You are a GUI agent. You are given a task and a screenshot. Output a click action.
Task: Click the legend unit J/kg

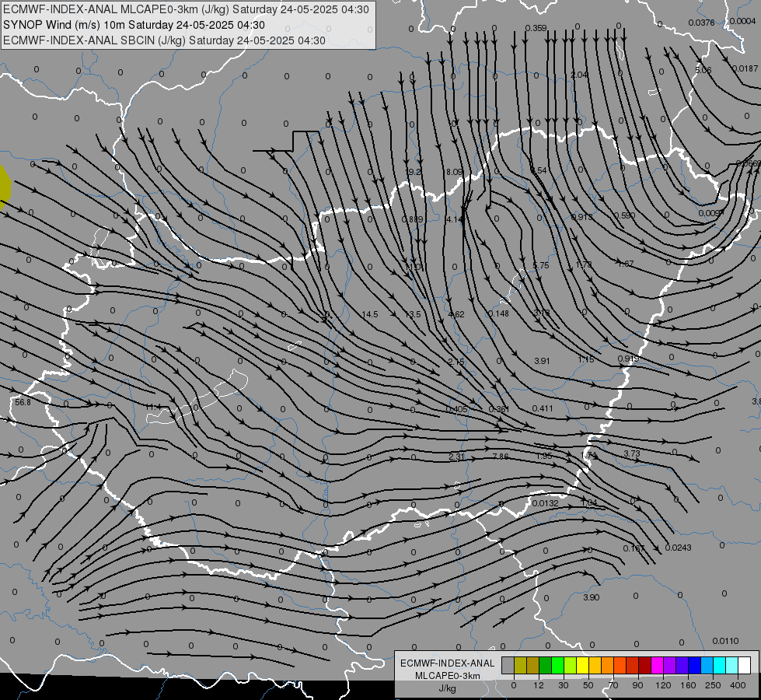tap(447, 688)
